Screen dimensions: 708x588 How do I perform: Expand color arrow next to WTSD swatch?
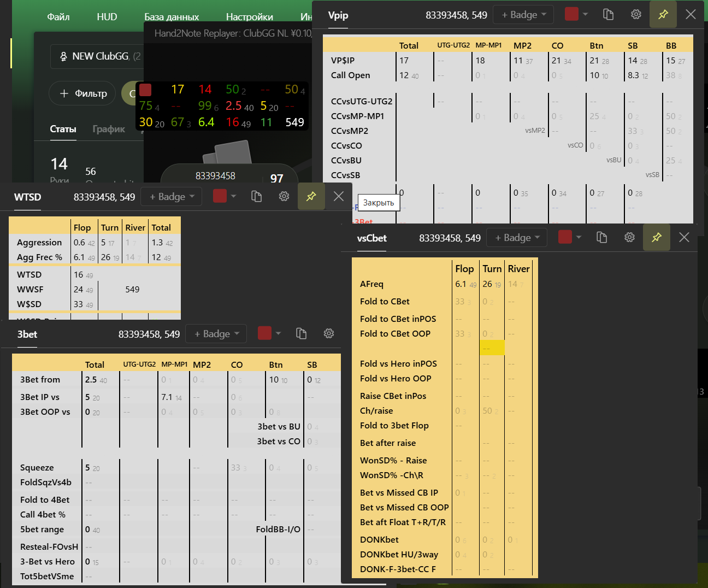[x=233, y=196]
